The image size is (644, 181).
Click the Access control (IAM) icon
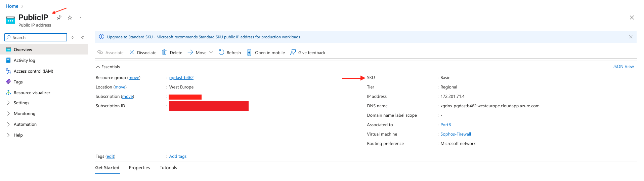(8, 71)
